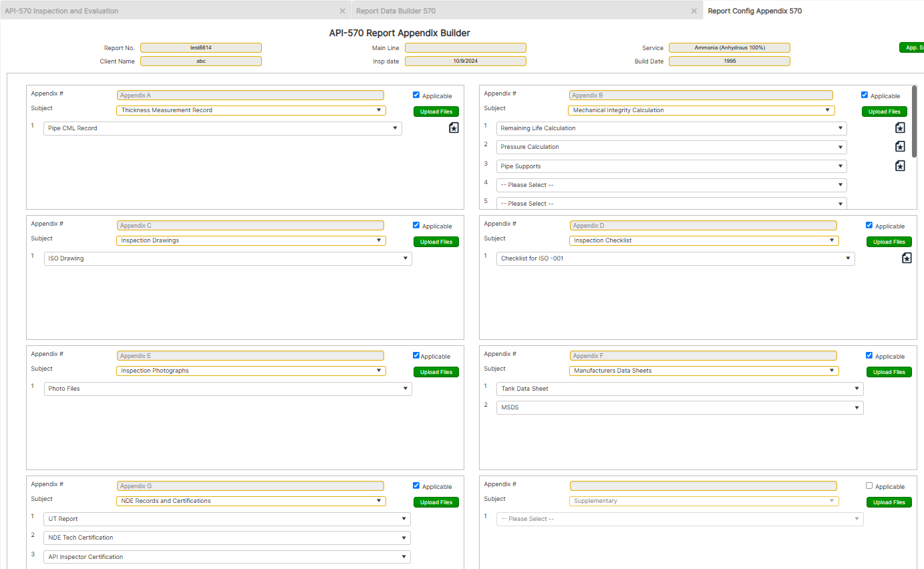Screen dimensions: 924x569
Task: Click the starred file icon next to Pipe Supports
Action: coord(900,165)
